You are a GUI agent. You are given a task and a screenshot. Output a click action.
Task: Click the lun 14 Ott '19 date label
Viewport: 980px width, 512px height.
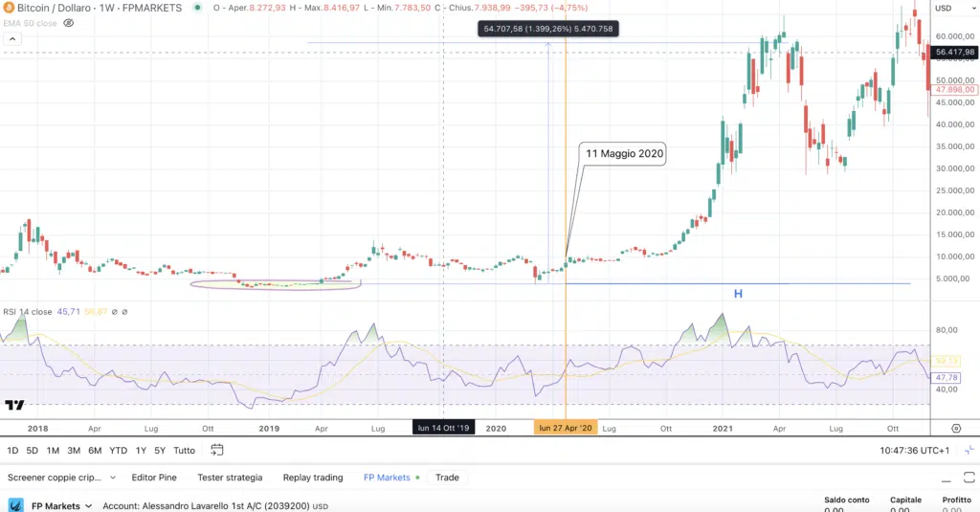[x=443, y=428]
